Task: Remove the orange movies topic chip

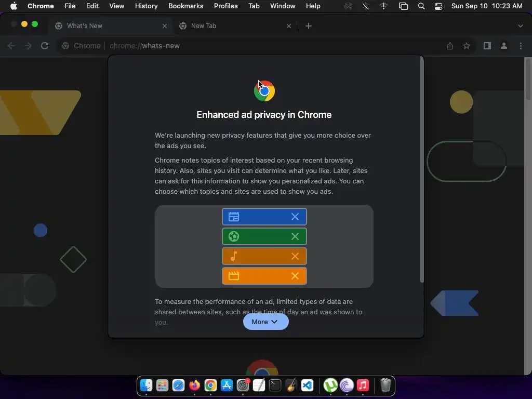Action: 295,276
